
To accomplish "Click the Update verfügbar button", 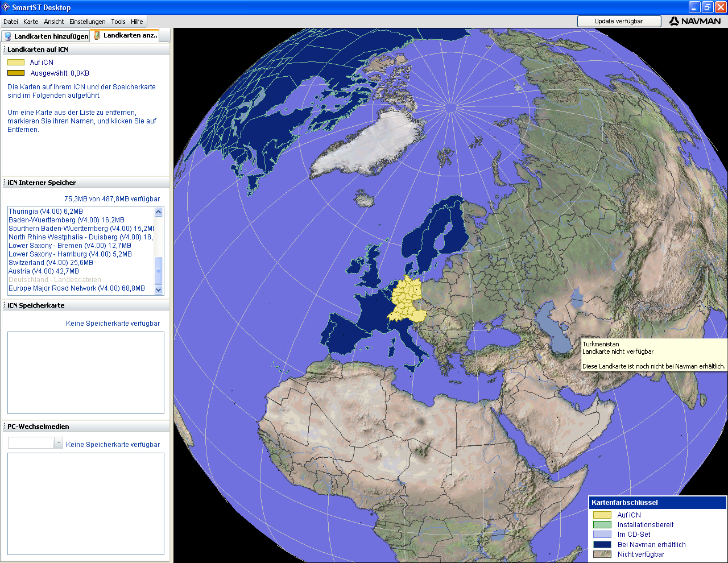I will 619,21.
